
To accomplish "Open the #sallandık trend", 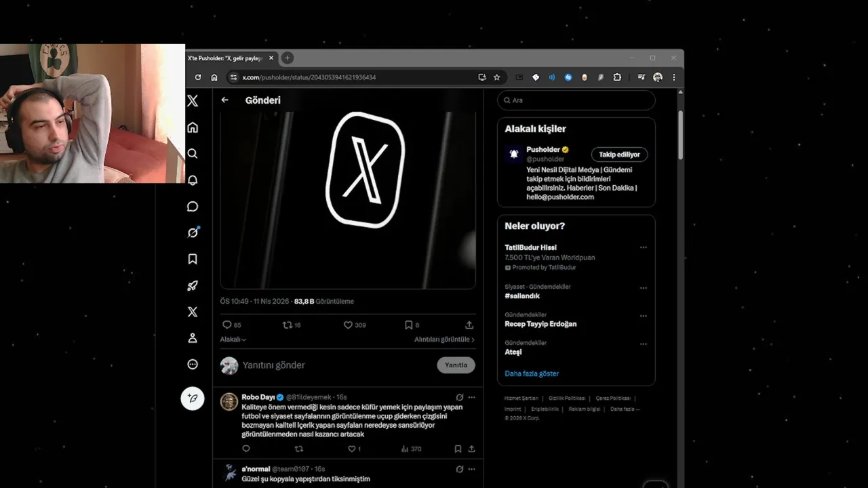I will tap(522, 296).
